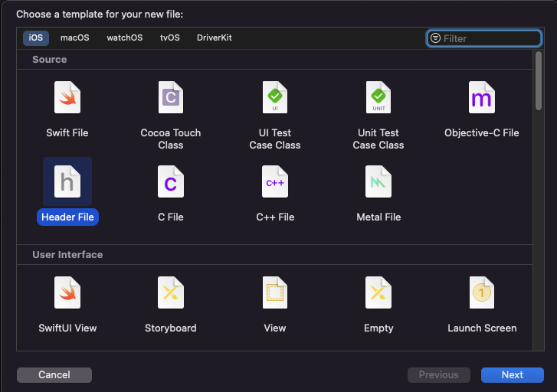Click the "Empty" template label
Image resolution: width=557 pixels, height=392 pixels.
[x=378, y=328]
